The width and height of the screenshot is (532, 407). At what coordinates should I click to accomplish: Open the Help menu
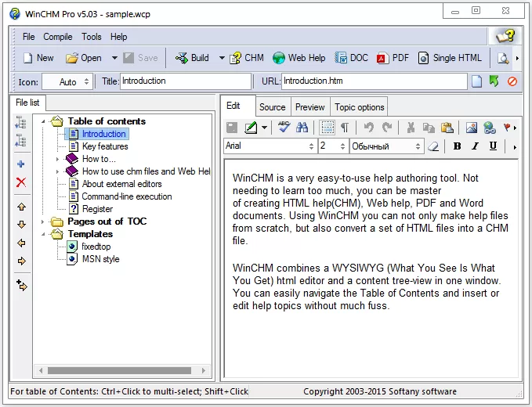(119, 37)
